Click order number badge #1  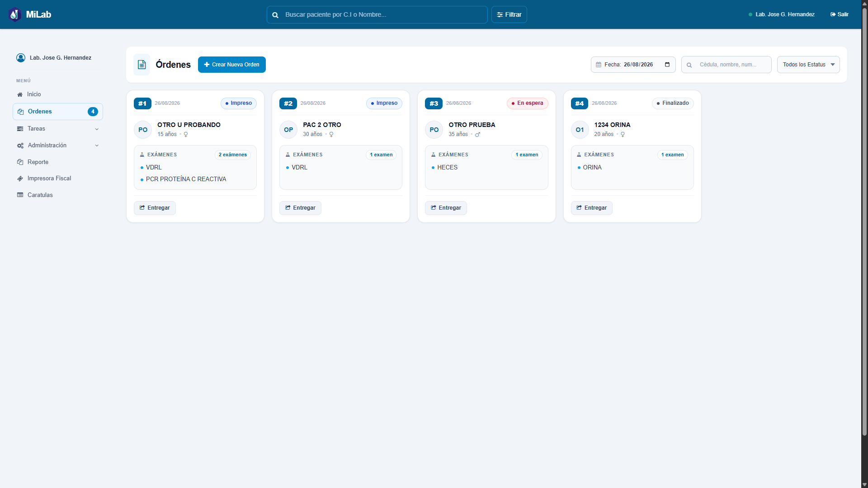(142, 103)
